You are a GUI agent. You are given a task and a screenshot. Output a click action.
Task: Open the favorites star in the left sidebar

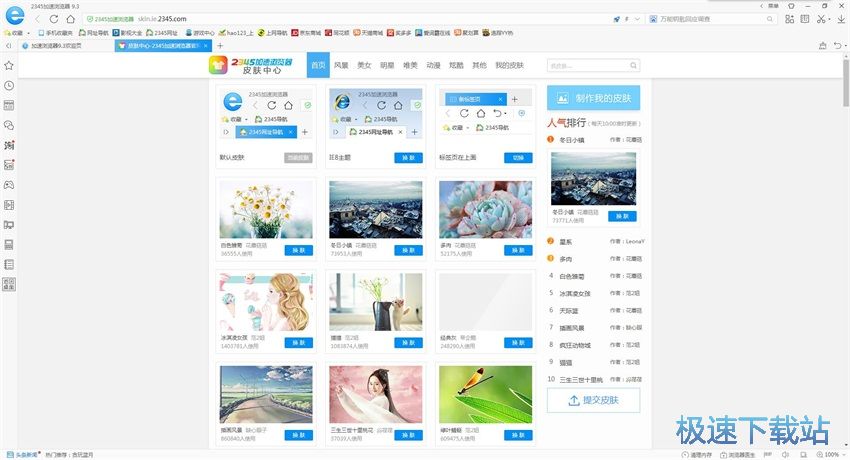tap(9, 66)
